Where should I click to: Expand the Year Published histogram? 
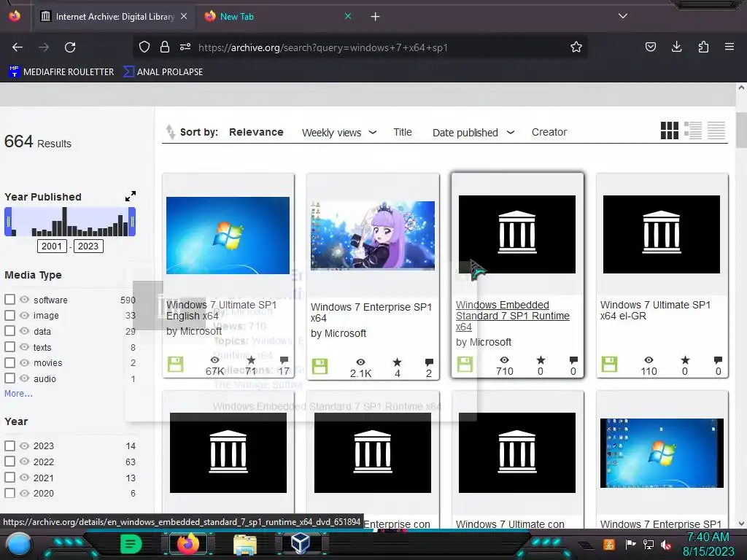(x=130, y=196)
